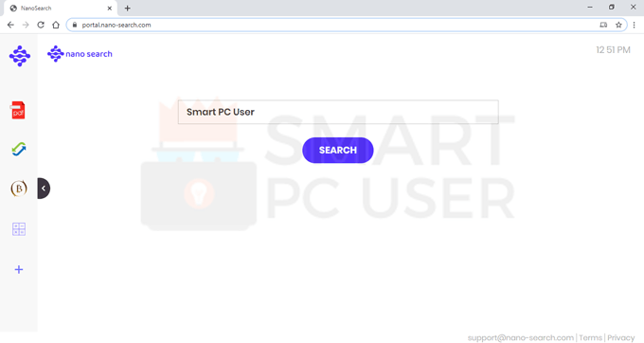Open the green-blue sync arrows shortcut
Screen dimensions: 644x343
pos(19,149)
